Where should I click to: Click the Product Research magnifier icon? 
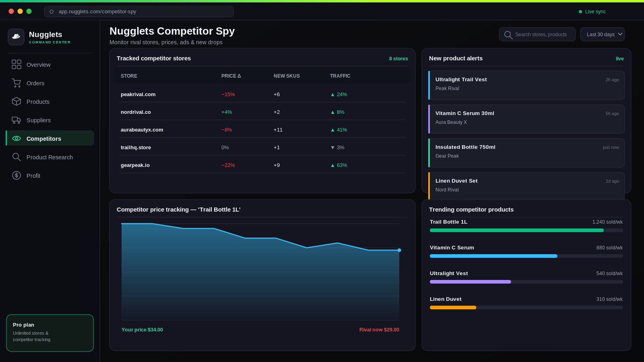point(17,157)
